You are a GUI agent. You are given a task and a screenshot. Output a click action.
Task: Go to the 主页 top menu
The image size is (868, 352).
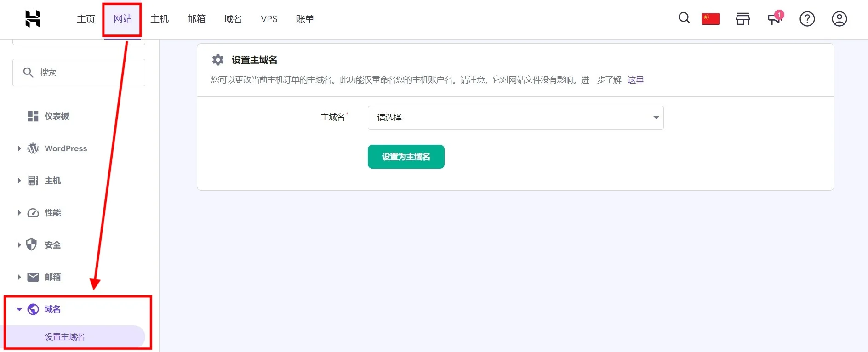click(x=86, y=19)
